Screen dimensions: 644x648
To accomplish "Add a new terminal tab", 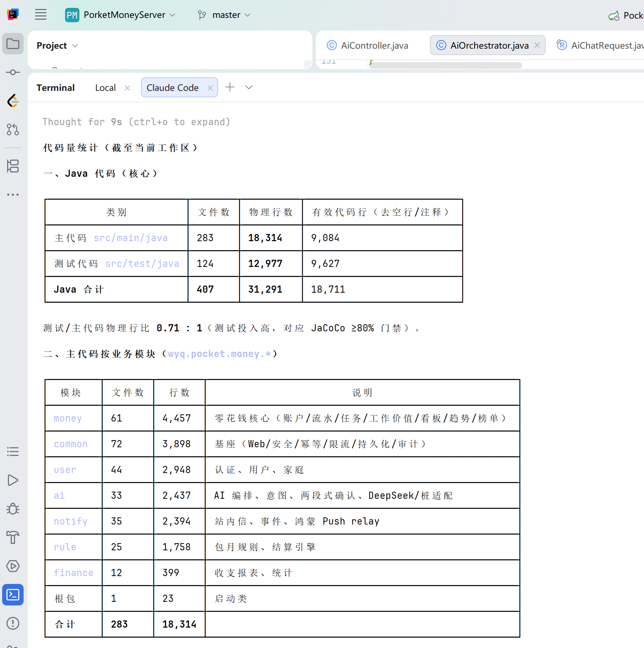I will (230, 87).
